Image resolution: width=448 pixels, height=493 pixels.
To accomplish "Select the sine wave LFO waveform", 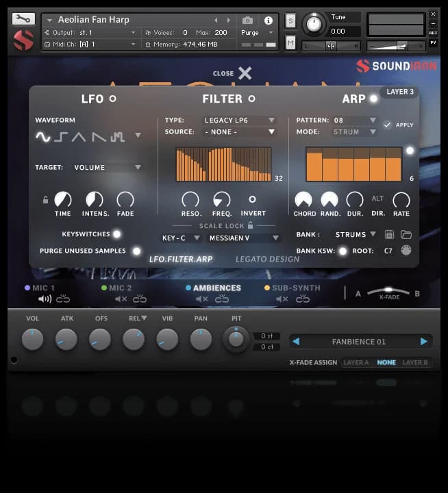I will click(43, 137).
